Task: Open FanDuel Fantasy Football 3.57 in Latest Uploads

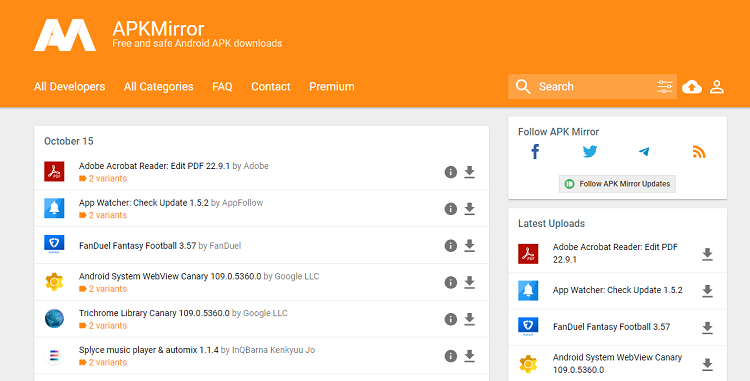Action: coord(611,327)
